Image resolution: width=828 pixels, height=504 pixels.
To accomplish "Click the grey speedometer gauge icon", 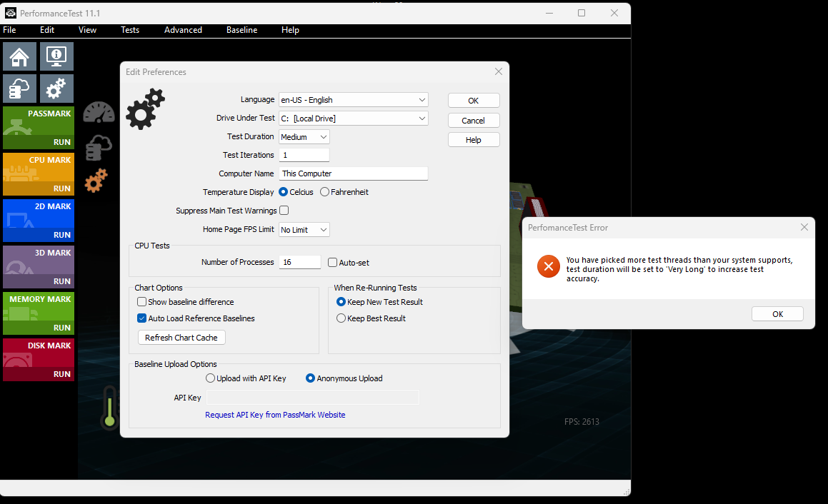I will click(x=99, y=112).
